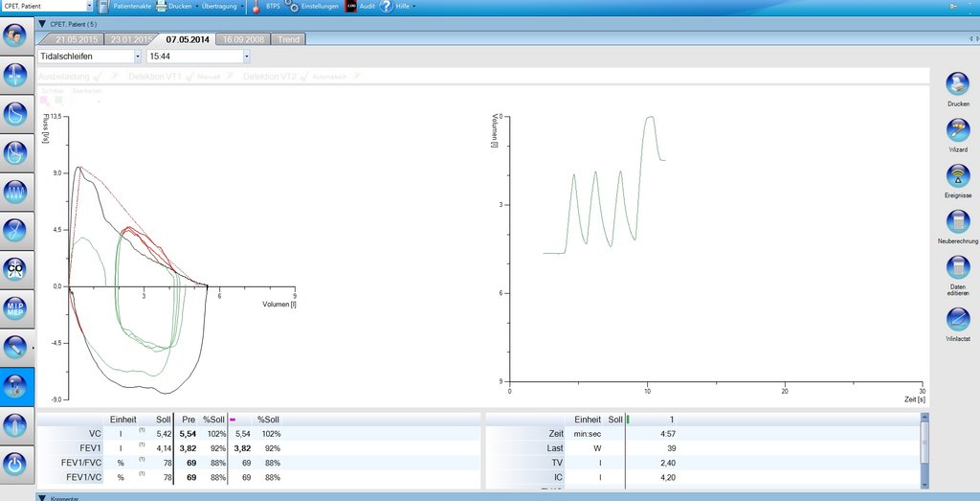Open the 15:44 time dropdown
The image size is (980, 501).
(x=246, y=57)
